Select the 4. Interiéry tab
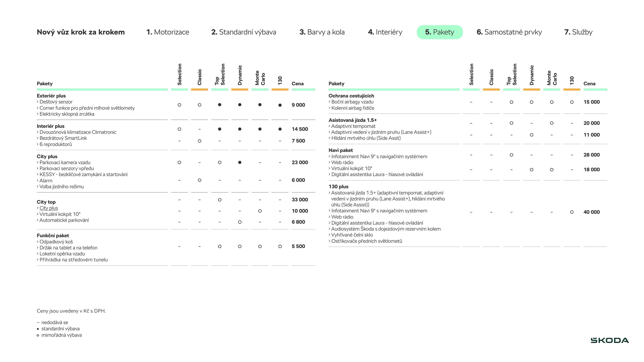This screenshot has width=644, height=362. tap(385, 32)
